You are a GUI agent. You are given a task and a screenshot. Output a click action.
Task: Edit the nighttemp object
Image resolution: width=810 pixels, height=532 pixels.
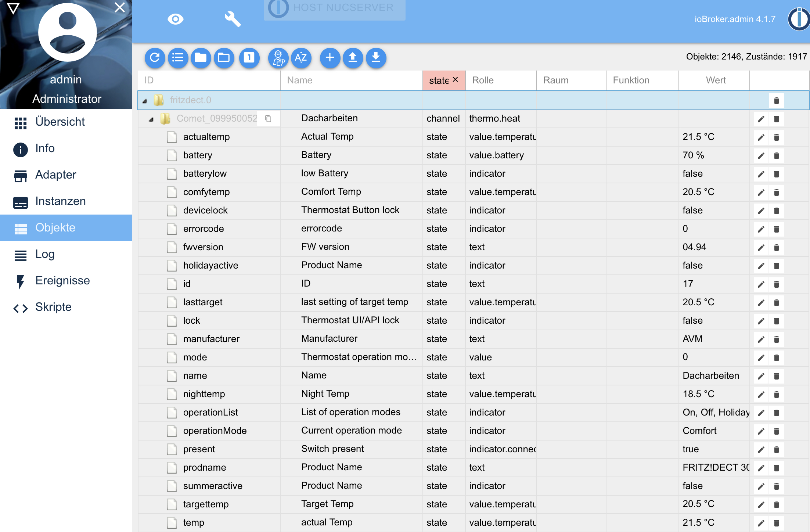pyautogui.click(x=761, y=394)
